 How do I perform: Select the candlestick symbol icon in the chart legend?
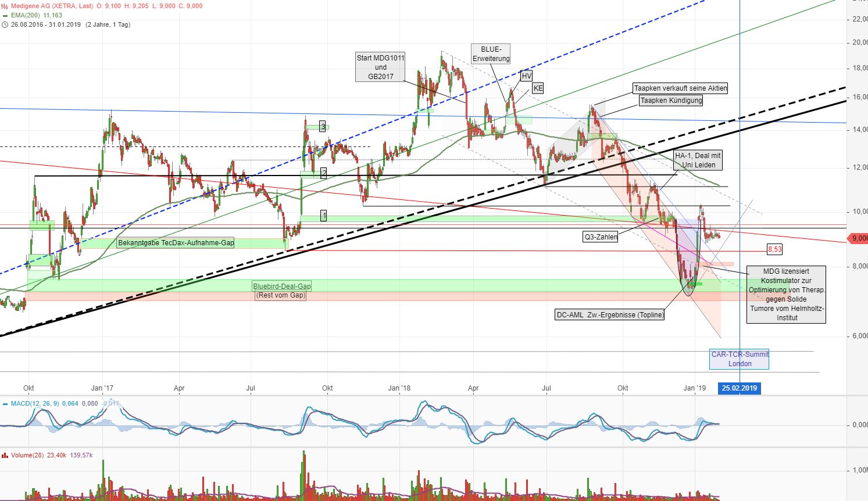[x=4, y=5]
